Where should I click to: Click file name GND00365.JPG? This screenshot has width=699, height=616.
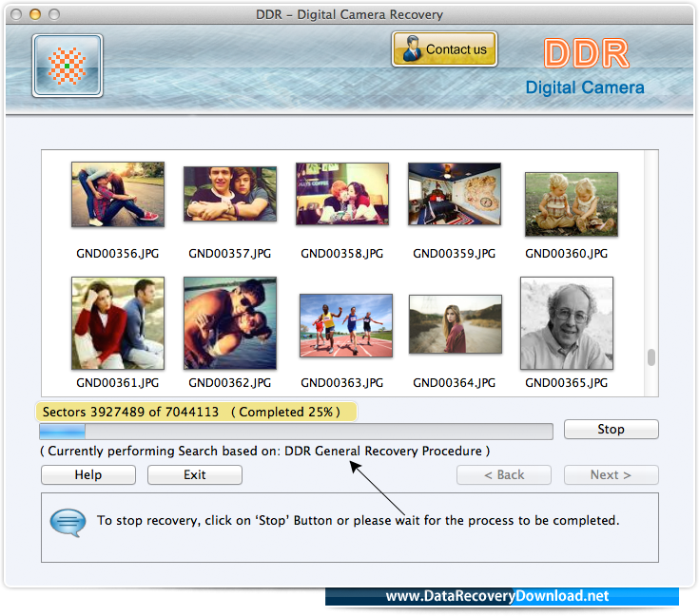point(567,383)
